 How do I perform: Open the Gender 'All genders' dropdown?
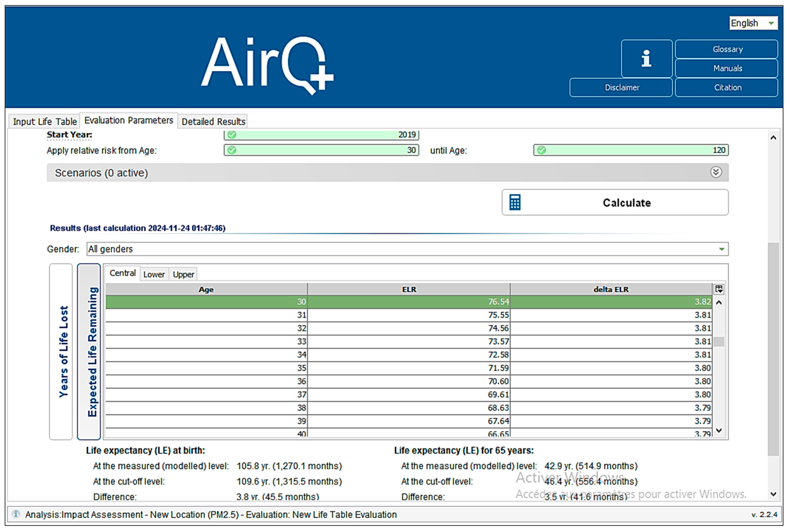[407, 249]
